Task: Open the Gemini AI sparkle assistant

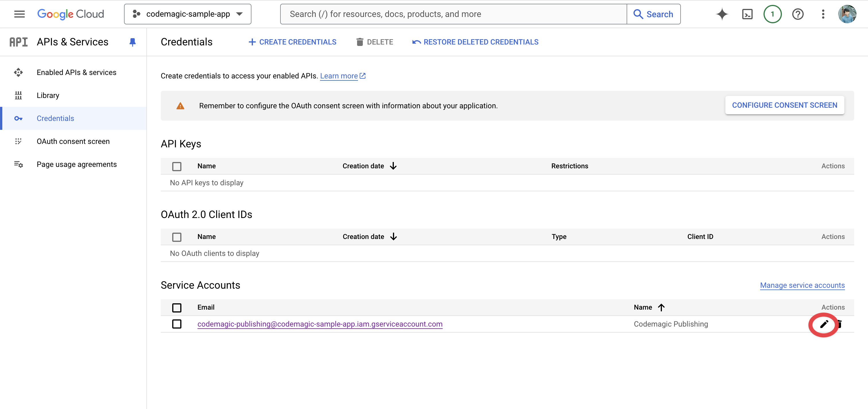Action: 722,14
